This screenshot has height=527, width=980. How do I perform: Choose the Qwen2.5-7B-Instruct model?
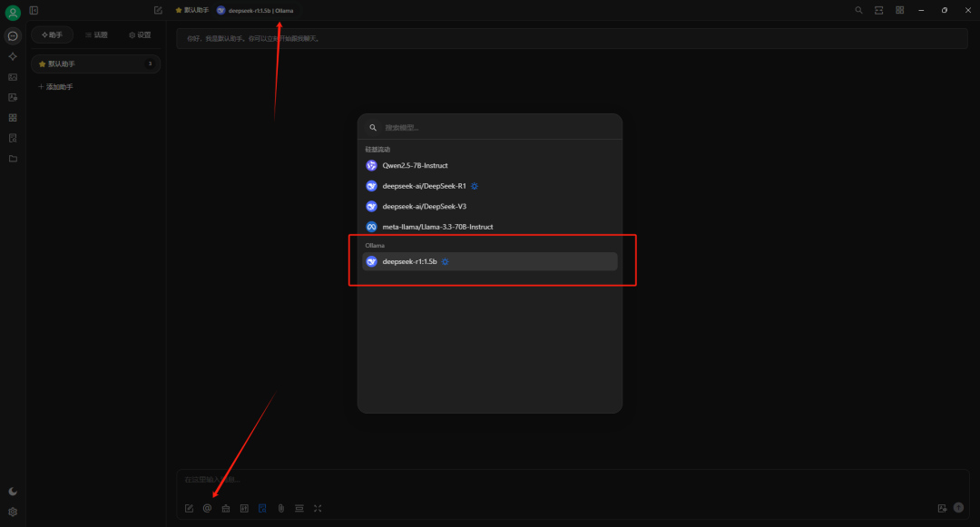[x=490, y=165]
